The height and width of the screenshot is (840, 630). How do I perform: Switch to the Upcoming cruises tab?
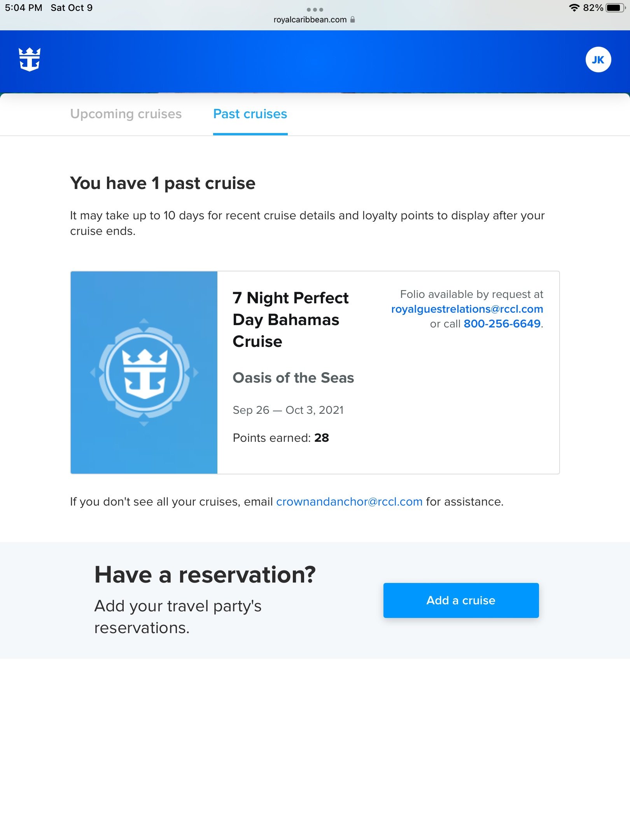[x=126, y=114]
